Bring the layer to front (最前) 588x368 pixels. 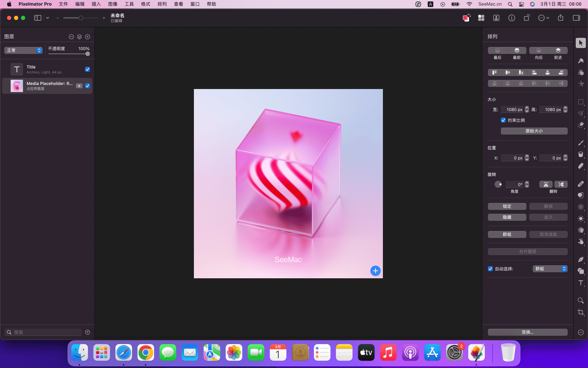coord(517,50)
